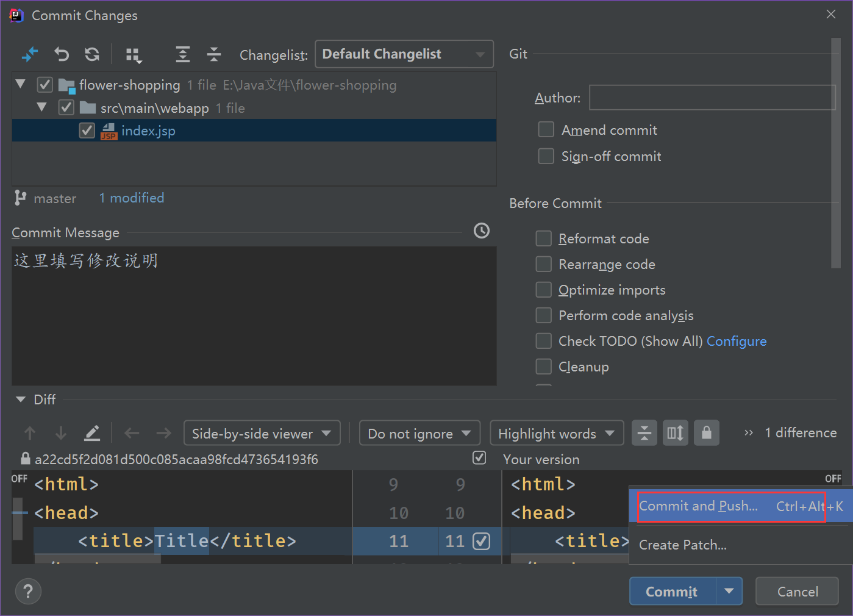
Task: Open the Group By icon menu
Action: click(x=134, y=56)
